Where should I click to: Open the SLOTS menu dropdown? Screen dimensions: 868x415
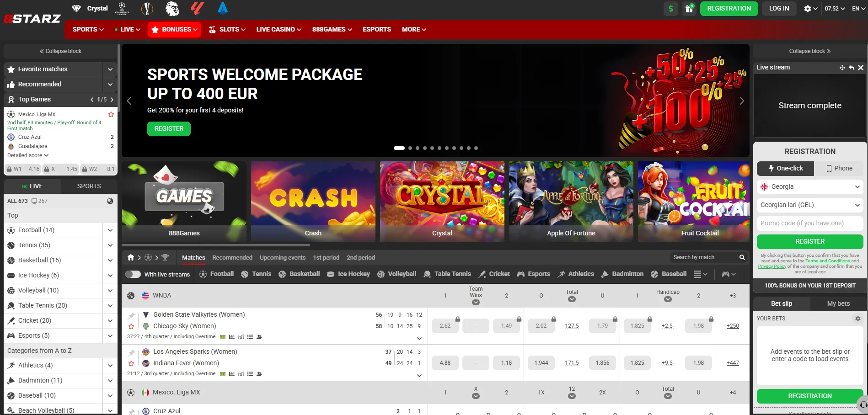click(x=227, y=29)
